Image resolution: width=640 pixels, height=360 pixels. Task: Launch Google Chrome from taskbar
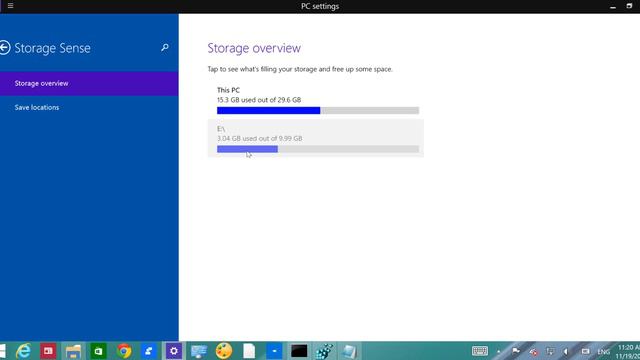[x=124, y=351]
